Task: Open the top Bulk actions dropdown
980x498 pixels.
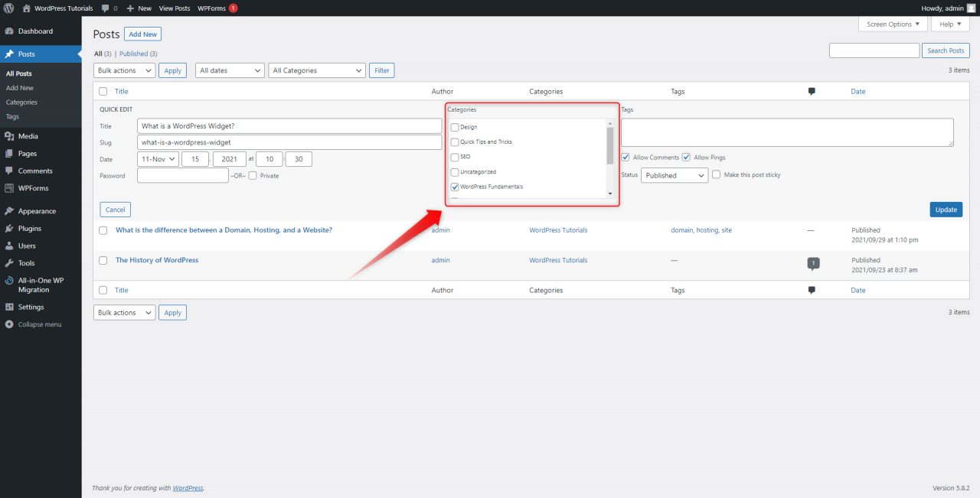Action: pos(124,70)
